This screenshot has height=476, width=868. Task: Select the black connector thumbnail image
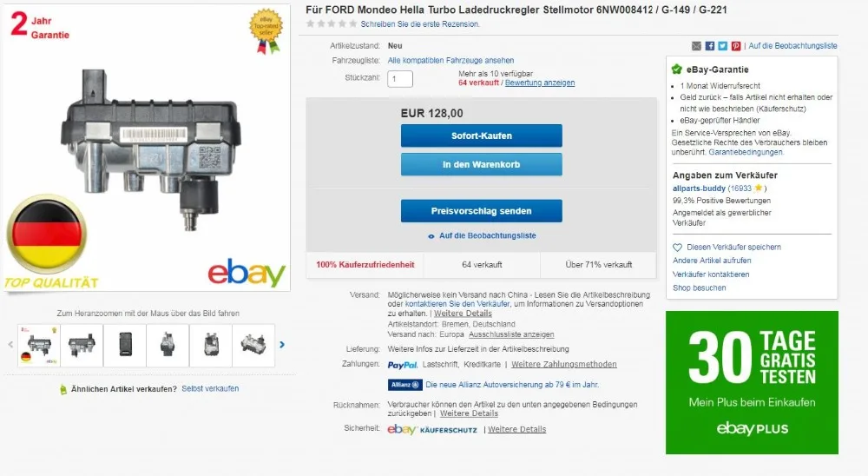pyautogui.click(x=125, y=345)
